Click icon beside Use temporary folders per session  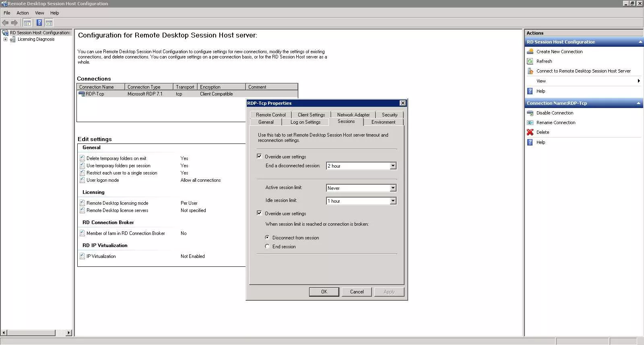82,166
